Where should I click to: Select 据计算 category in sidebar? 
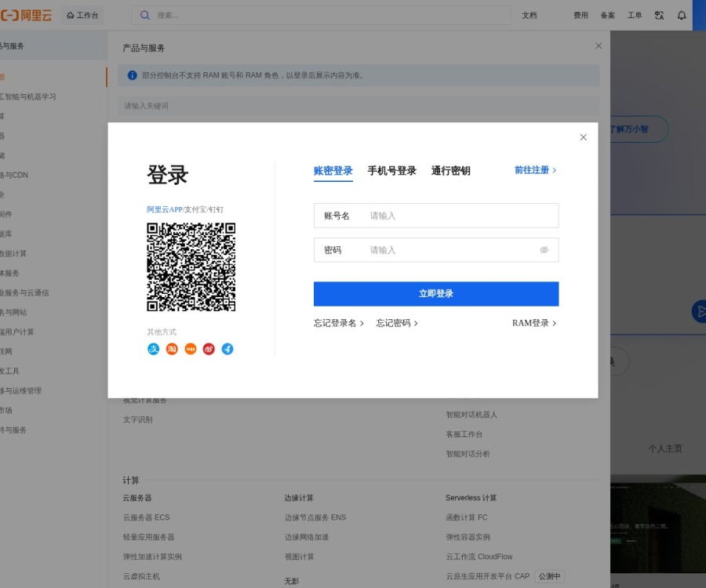pyautogui.click(x=13, y=253)
